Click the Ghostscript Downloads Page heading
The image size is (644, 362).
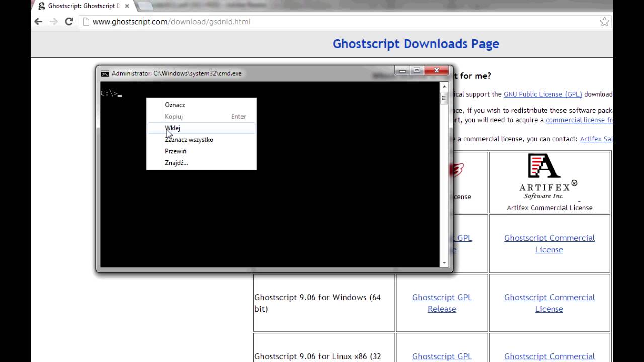pyautogui.click(x=416, y=44)
